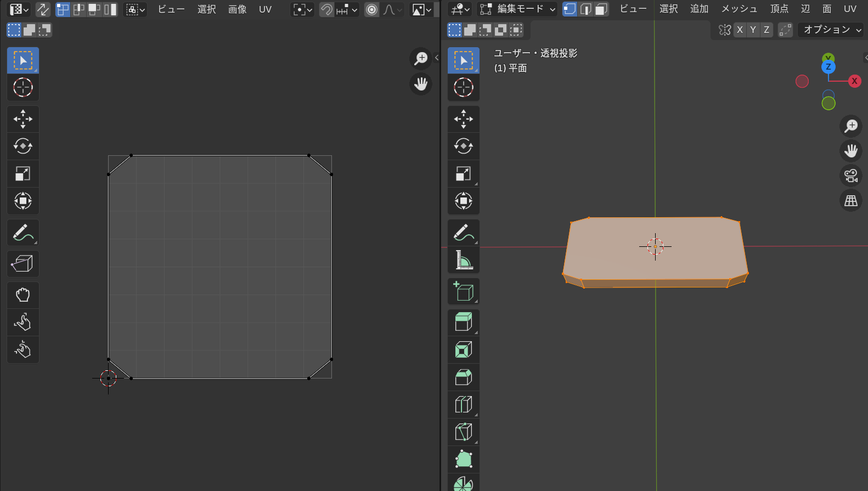The height and width of the screenshot is (491, 868).
Task: Expand UV editor sidebar arrow
Action: coord(437,57)
